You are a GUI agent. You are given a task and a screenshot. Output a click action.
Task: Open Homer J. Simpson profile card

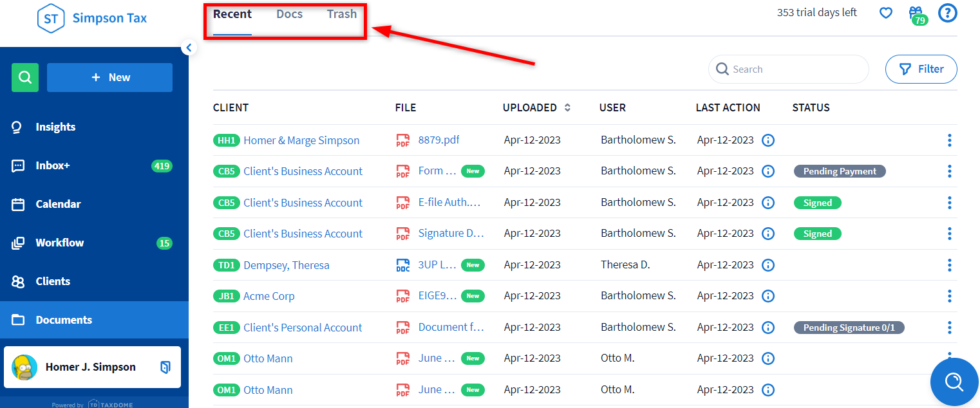[93, 367]
